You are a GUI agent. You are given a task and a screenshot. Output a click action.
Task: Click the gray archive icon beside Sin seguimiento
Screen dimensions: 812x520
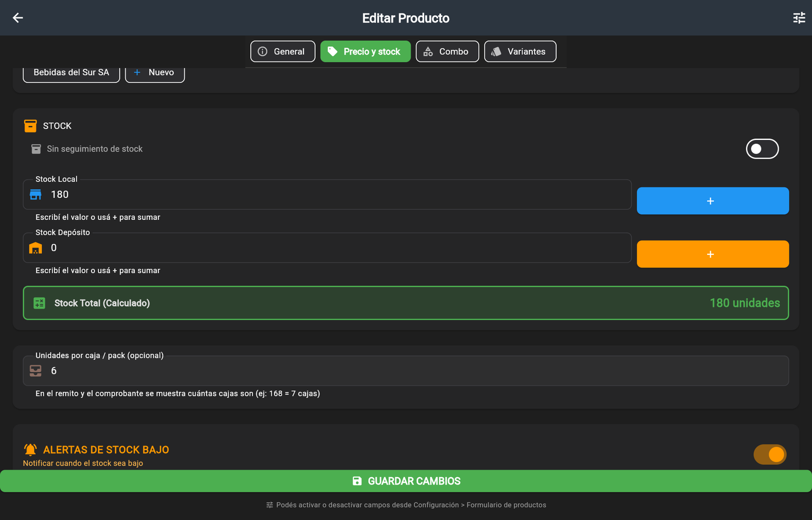36,149
